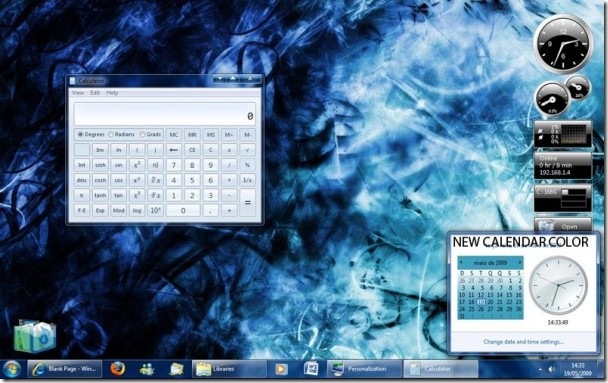Select day 19 in the calendar

481,302
